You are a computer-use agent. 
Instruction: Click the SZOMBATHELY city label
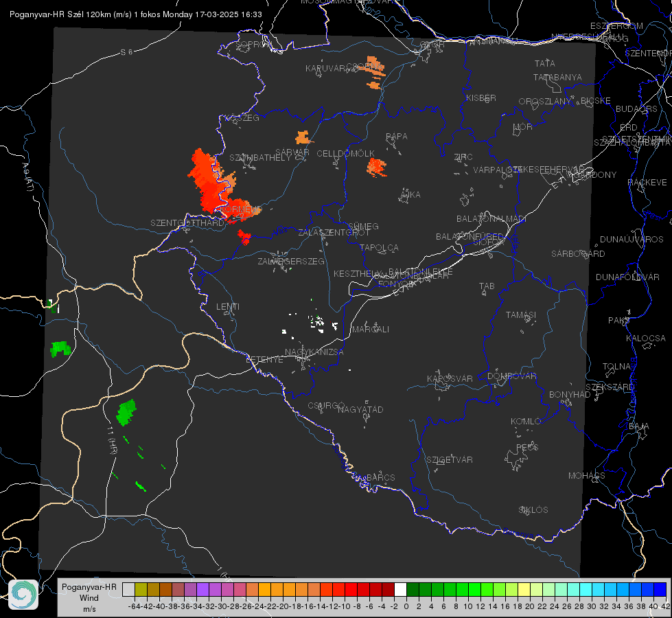tap(259, 158)
